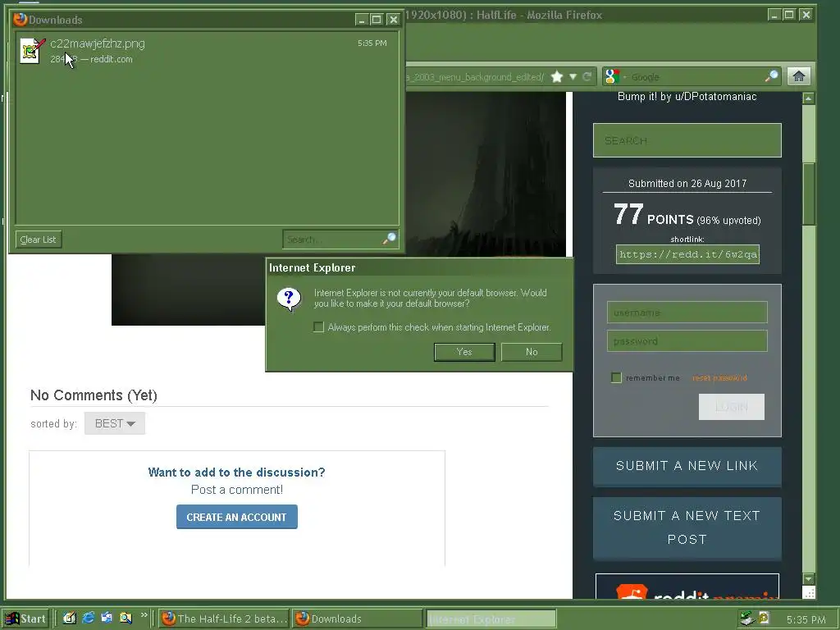Go to Firefox home page
The width and height of the screenshot is (840, 630).
pos(799,76)
